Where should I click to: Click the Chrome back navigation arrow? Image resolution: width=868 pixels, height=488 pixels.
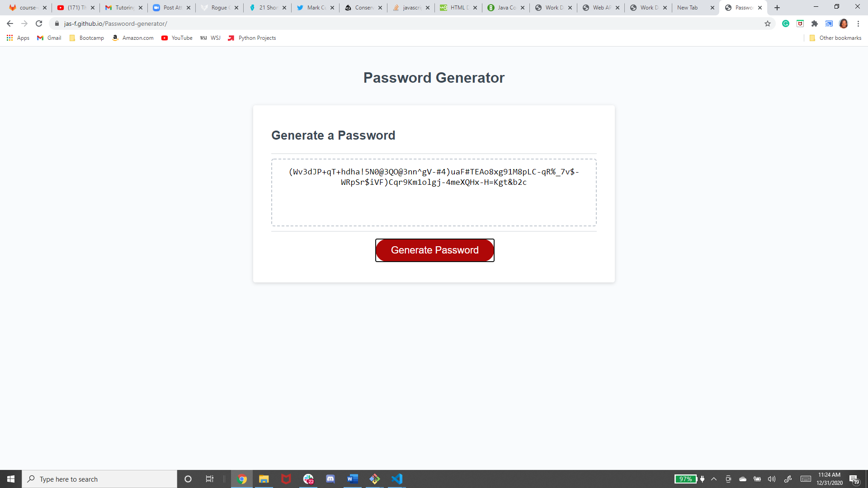tap(9, 23)
